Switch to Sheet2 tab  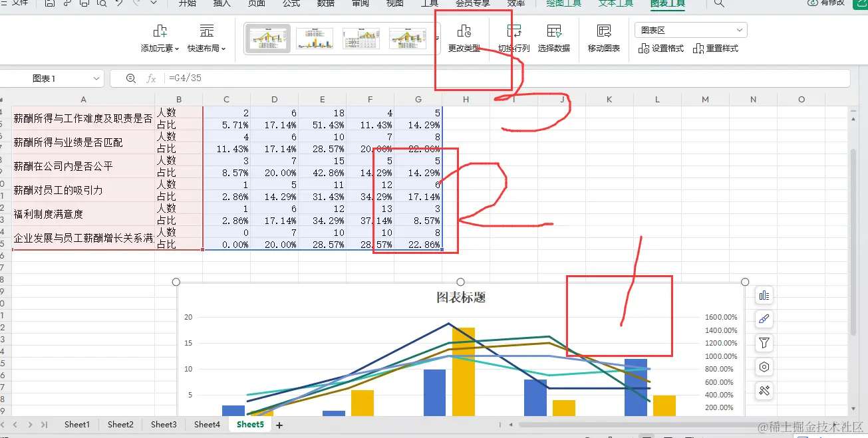pyautogui.click(x=120, y=424)
